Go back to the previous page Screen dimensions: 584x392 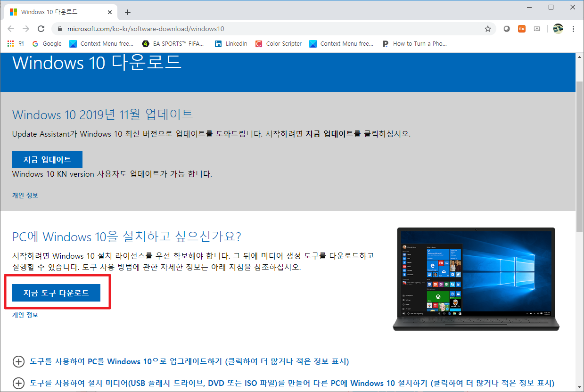click(11, 29)
